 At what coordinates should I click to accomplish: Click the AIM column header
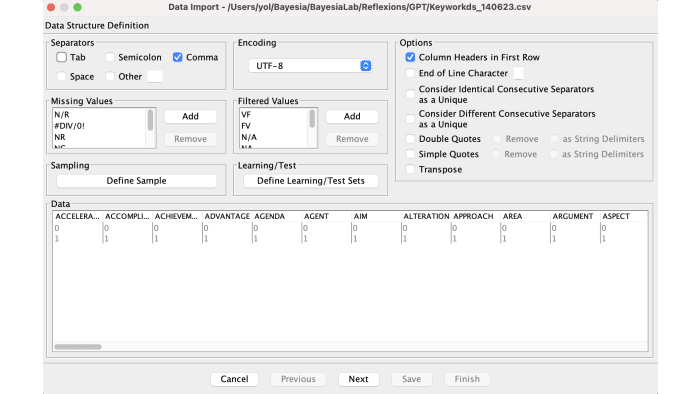[376, 216]
